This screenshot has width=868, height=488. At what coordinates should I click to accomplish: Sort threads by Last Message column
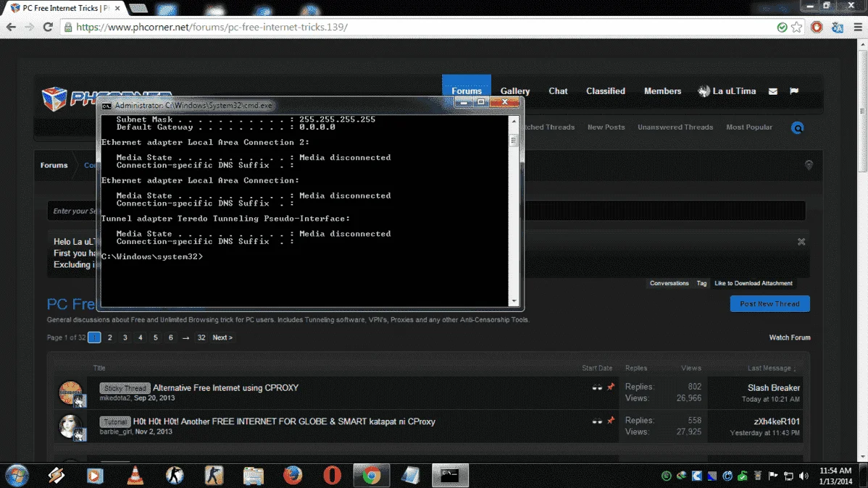coord(771,368)
